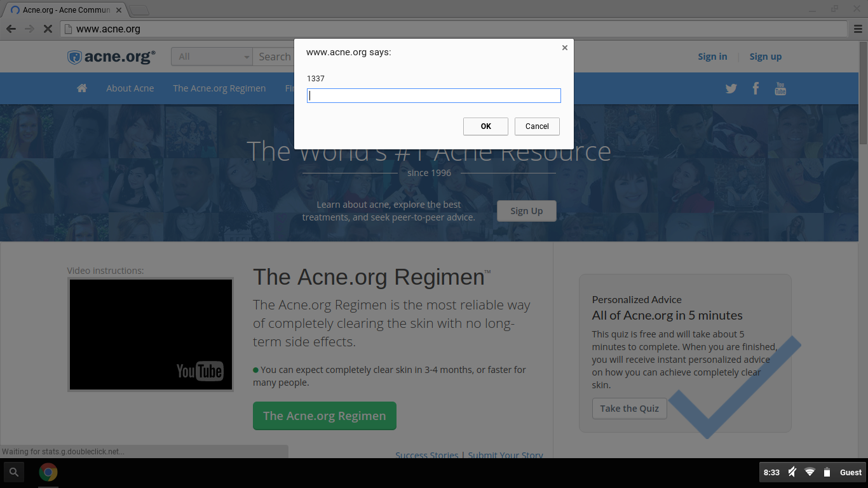868x488 pixels.
Task: Click the green The Acne.org Regimen button
Action: [x=324, y=416]
